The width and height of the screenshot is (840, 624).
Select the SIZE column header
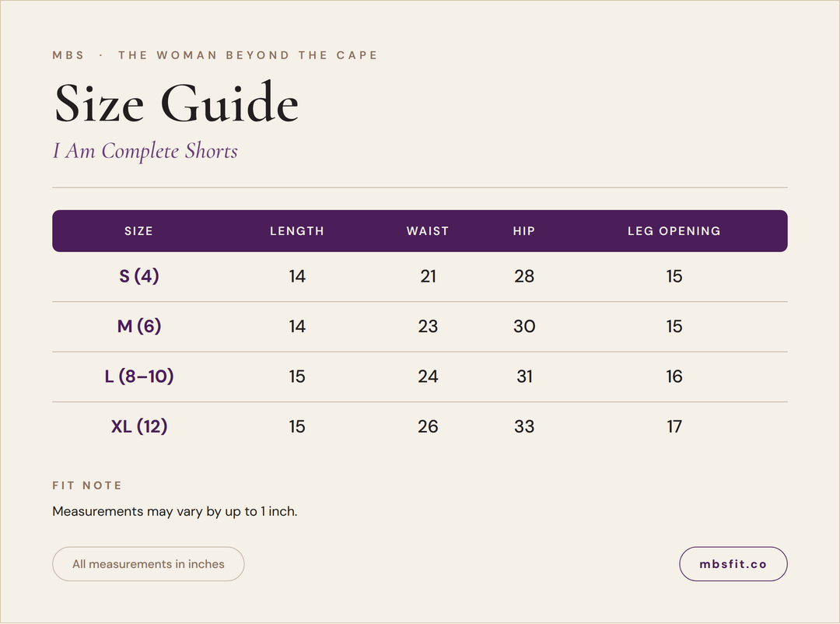138,231
